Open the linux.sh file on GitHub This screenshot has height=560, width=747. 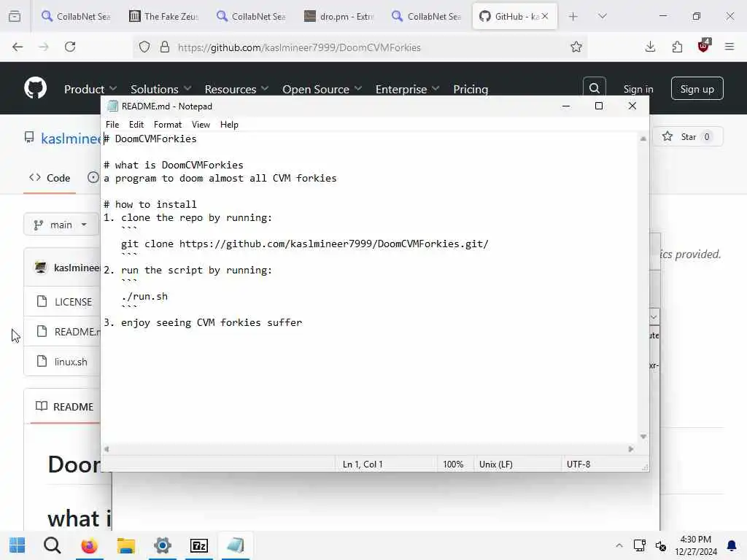pos(71,362)
